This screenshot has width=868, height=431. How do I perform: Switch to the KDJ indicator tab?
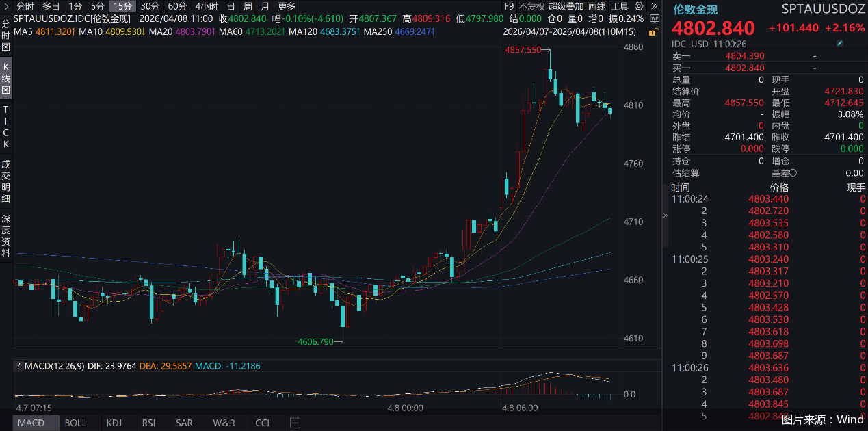point(114,423)
